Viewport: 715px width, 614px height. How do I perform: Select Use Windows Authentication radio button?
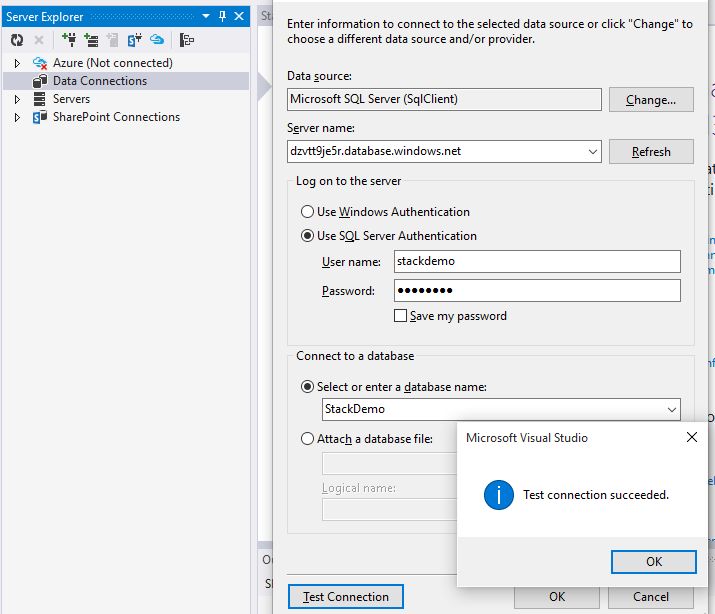[x=307, y=212]
